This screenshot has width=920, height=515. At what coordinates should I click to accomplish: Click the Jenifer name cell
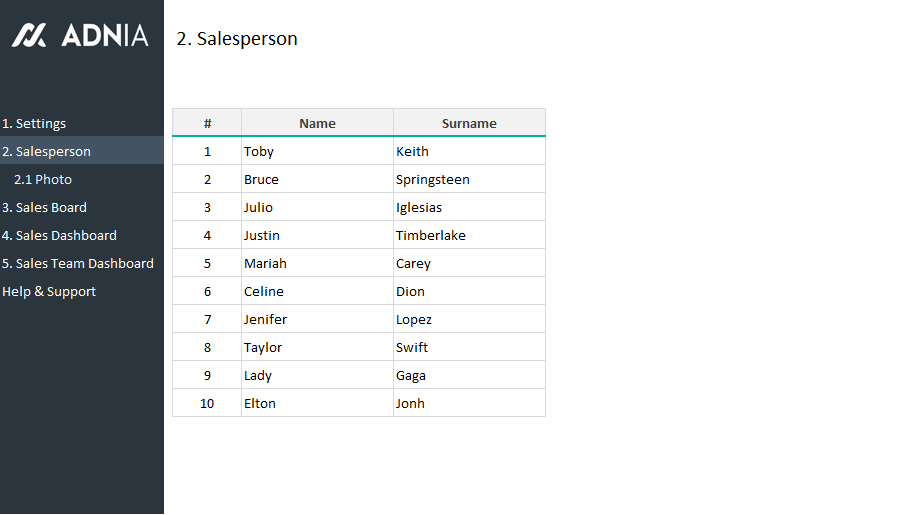tap(317, 320)
